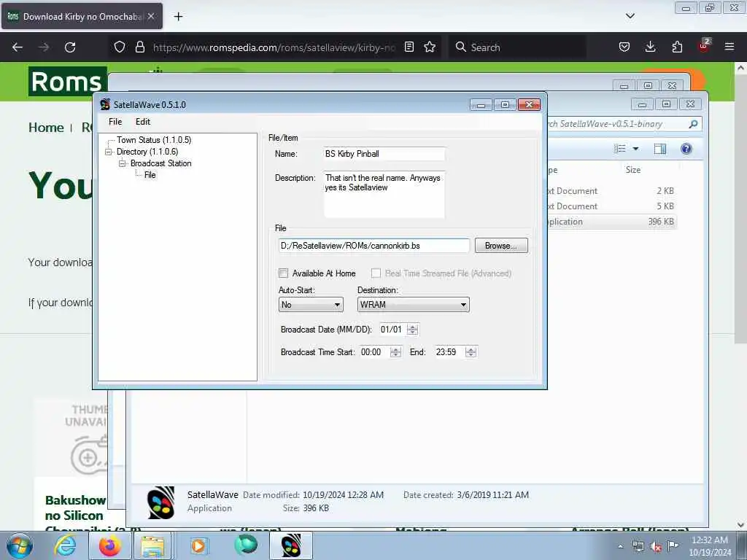Click the Explorer change view icon

point(620,149)
